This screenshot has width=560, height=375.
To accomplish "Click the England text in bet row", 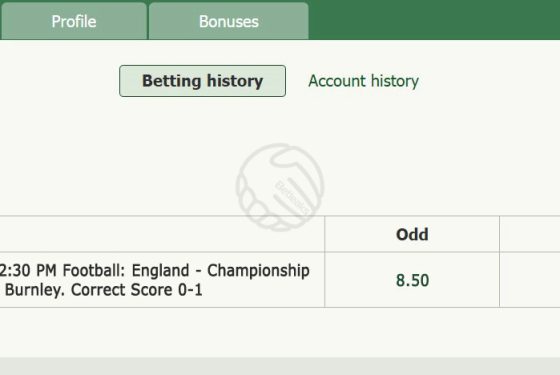I will coord(160,270).
